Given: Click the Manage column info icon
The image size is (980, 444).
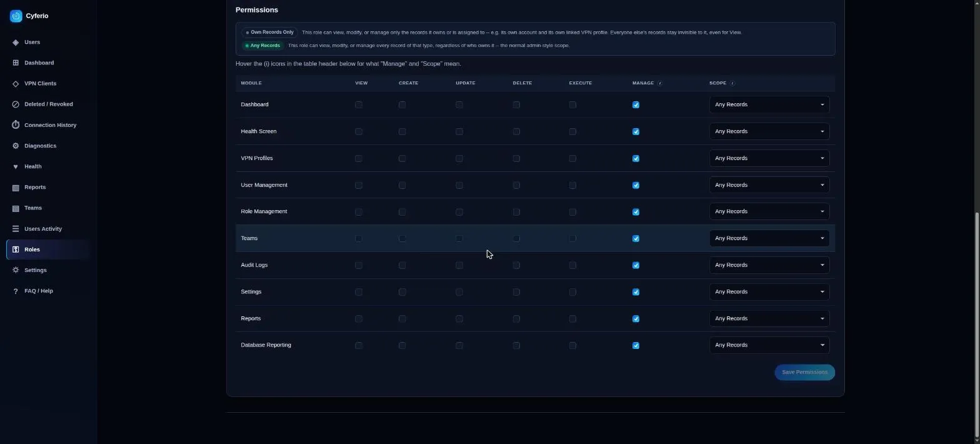Looking at the screenshot, I should point(659,83).
